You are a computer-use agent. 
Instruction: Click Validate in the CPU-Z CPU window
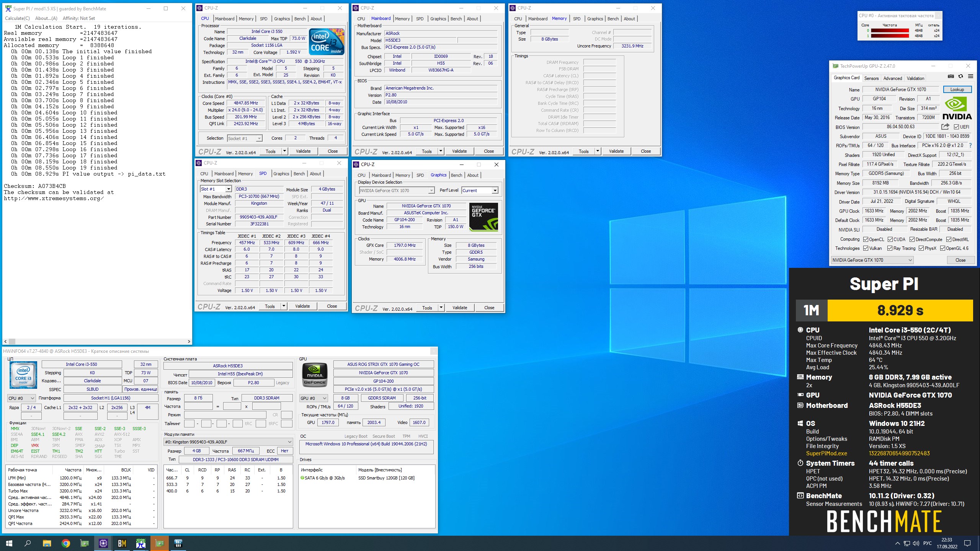click(303, 151)
